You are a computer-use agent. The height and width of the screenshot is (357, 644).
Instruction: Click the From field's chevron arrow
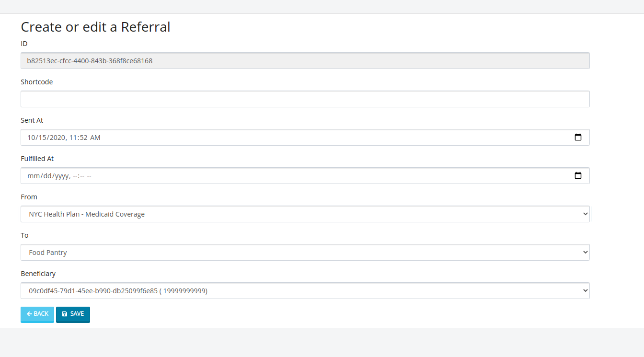[x=585, y=214]
